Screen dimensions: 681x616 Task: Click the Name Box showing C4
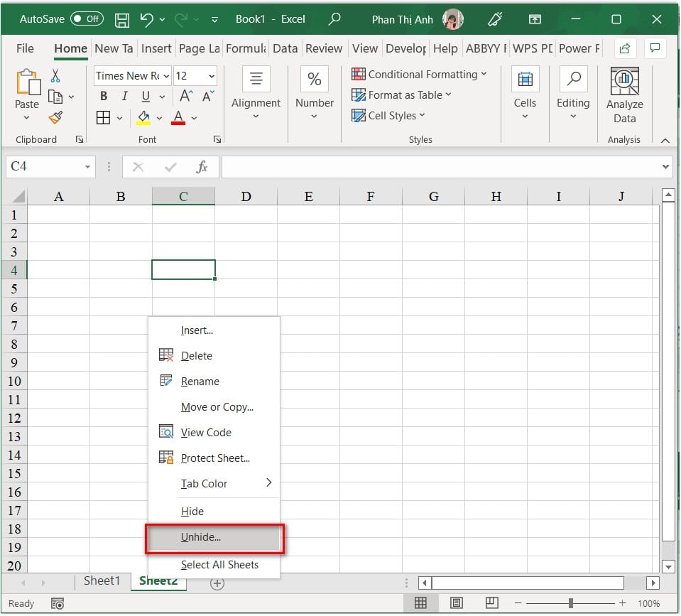pyautogui.click(x=50, y=167)
